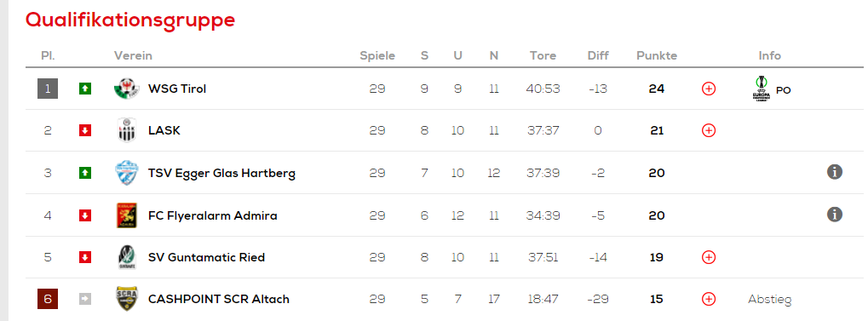Image resolution: width=868 pixels, height=321 pixels.
Task: Expand the LASK row plus icon
Action: tap(709, 130)
